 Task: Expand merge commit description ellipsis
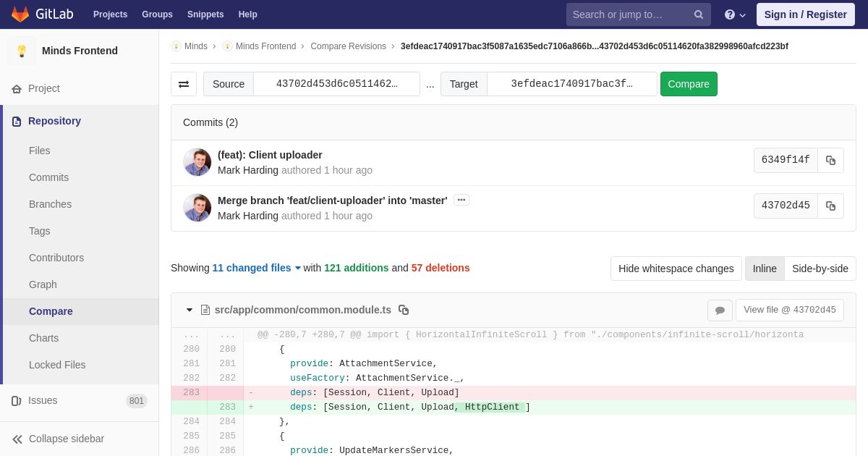click(x=461, y=200)
